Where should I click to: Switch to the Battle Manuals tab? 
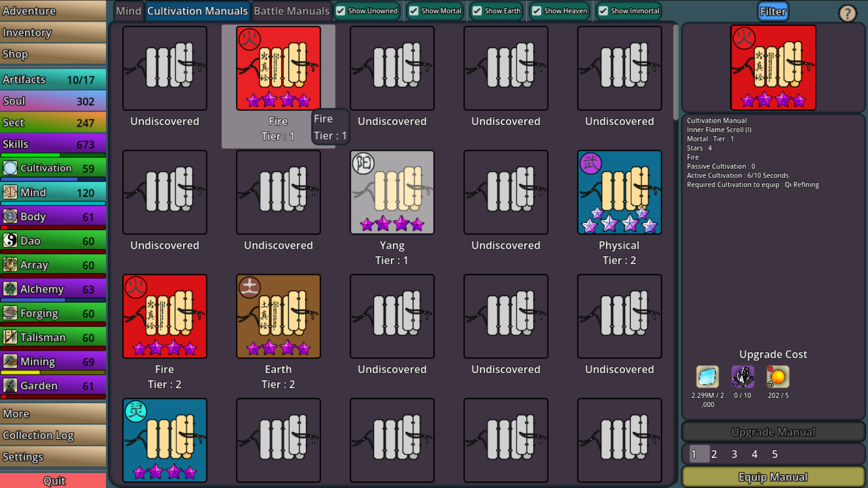(x=291, y=10)
